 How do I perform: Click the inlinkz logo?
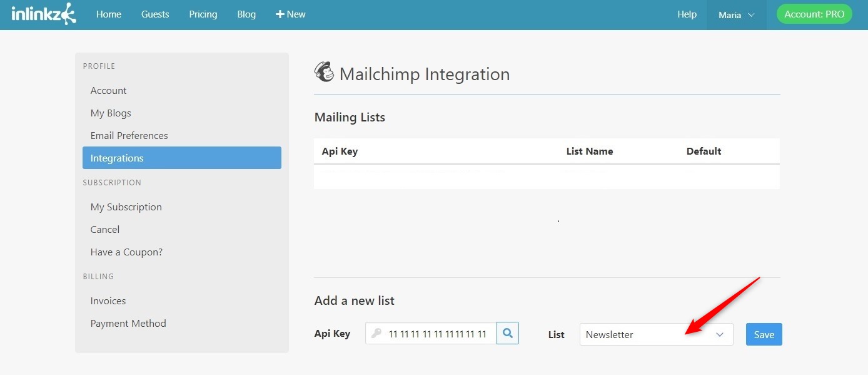44,14
